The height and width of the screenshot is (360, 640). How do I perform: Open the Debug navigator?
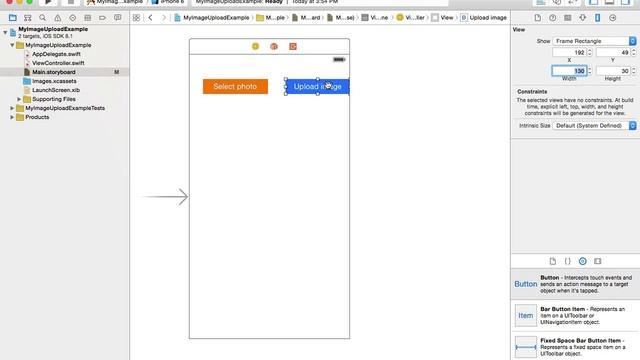(x=87, y=18)
